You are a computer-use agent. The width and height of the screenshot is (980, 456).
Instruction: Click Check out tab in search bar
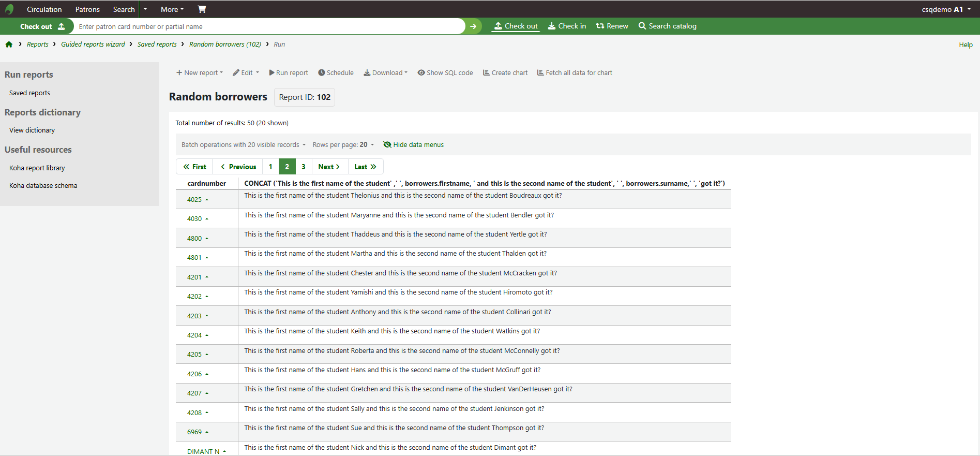point(516,26)
